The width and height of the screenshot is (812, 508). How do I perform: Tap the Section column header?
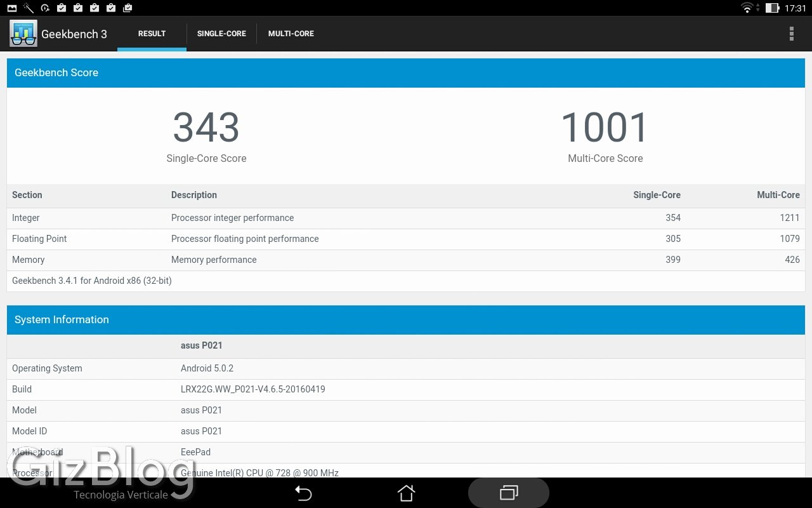[27, 195]
